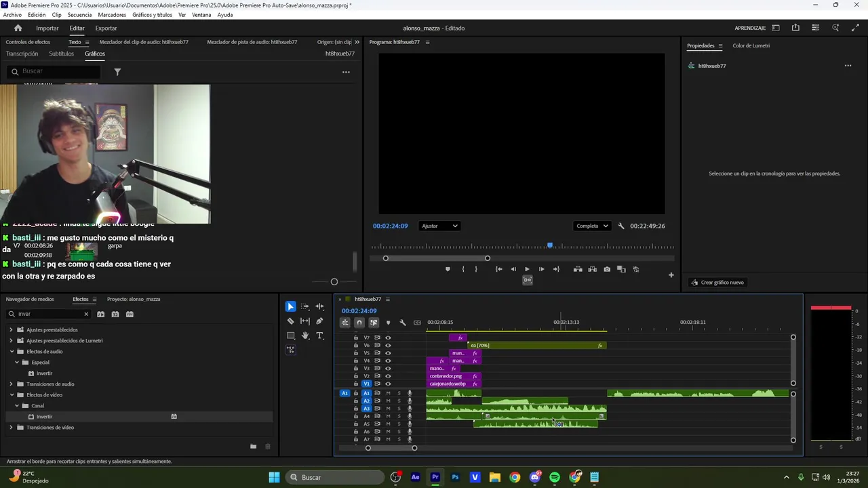
Task: Select the Rectangle tool
Action: tap(291, 335)
